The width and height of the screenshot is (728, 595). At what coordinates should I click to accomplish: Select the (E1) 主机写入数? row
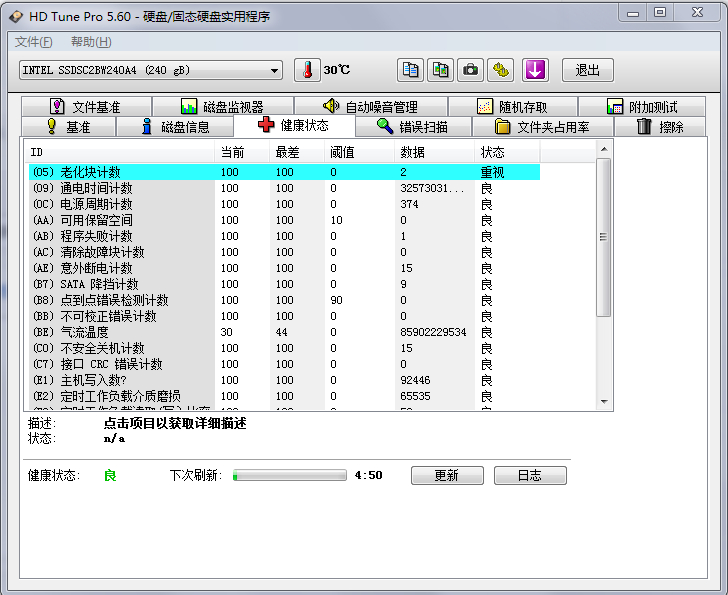click(284, 380)
